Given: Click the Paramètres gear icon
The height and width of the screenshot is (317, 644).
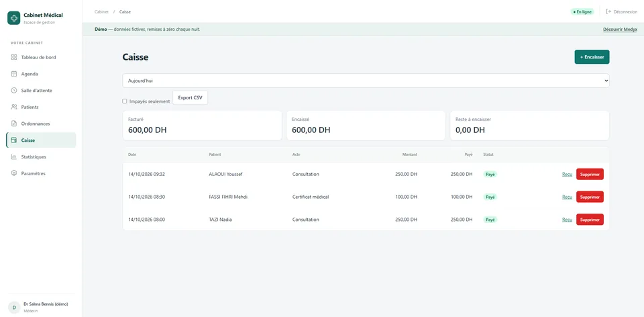Looking at the screenshot, I should [x=13, y=173].
